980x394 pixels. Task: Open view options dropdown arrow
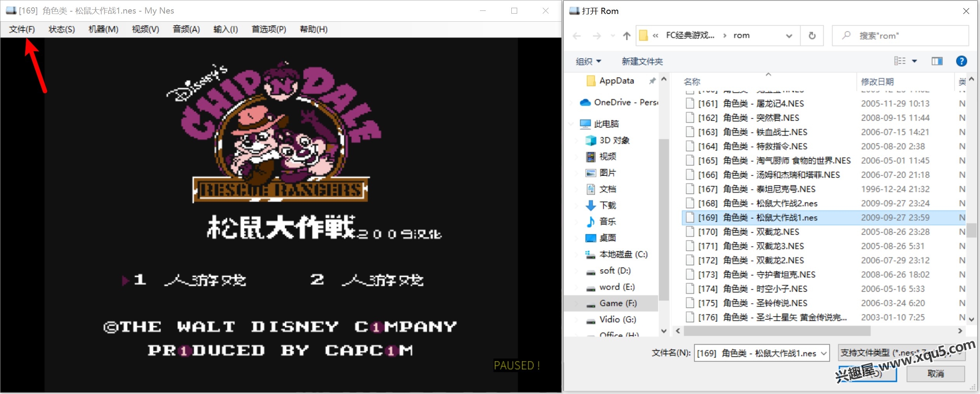coord(914,61)
